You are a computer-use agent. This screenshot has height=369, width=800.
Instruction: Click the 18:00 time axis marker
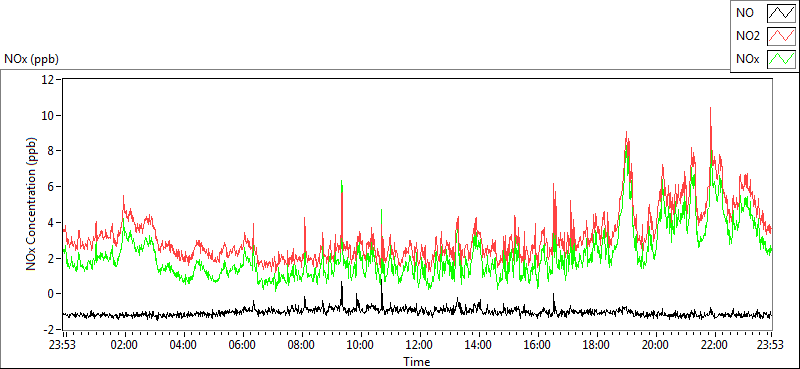(596, 345)
